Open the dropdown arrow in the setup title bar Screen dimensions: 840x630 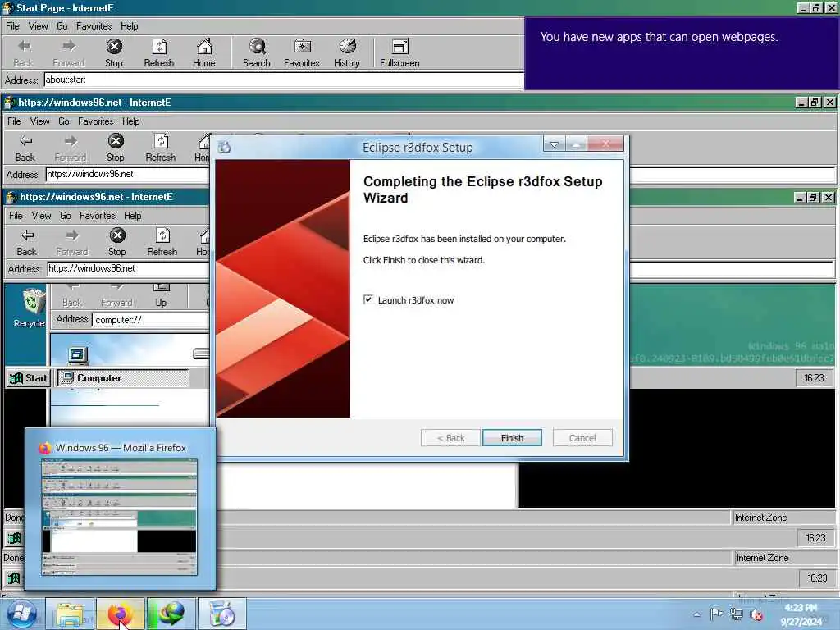pyautogui.click(x=554, y=144)
